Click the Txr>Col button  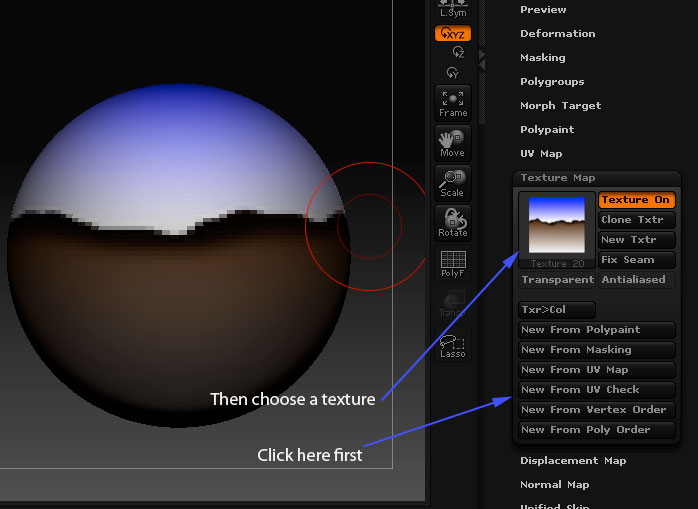coord(557,309)
